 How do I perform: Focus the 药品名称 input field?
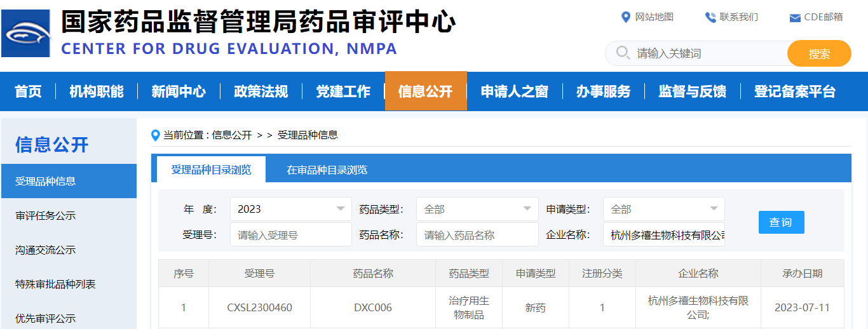click(x=477, y=235)
